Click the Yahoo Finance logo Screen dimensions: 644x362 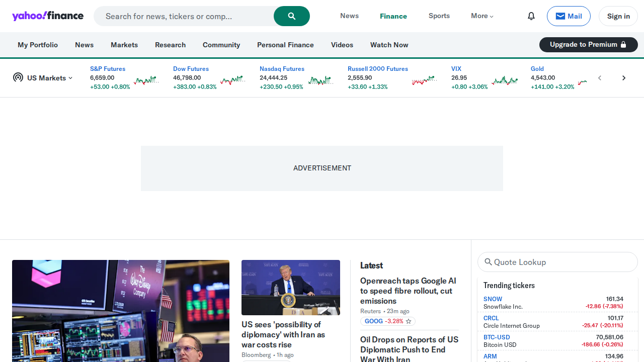[x=48, y=16]
